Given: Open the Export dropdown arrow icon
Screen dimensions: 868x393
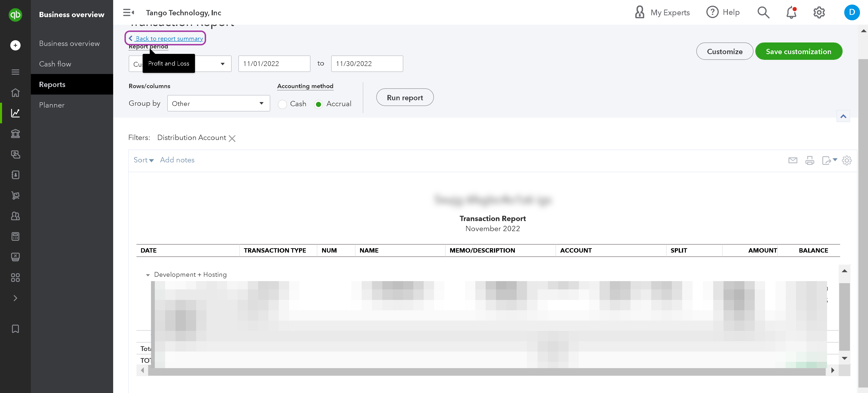Looking at the screenshot, I should click(x=835, y=160).
